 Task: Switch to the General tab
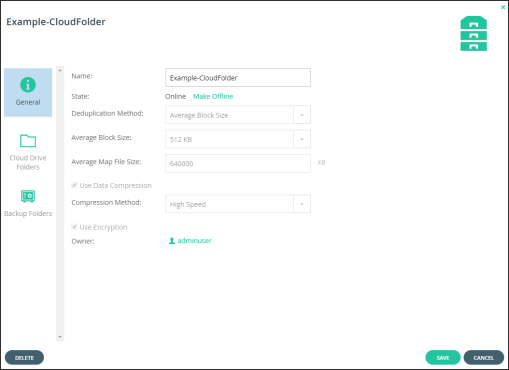coord(28,92)
